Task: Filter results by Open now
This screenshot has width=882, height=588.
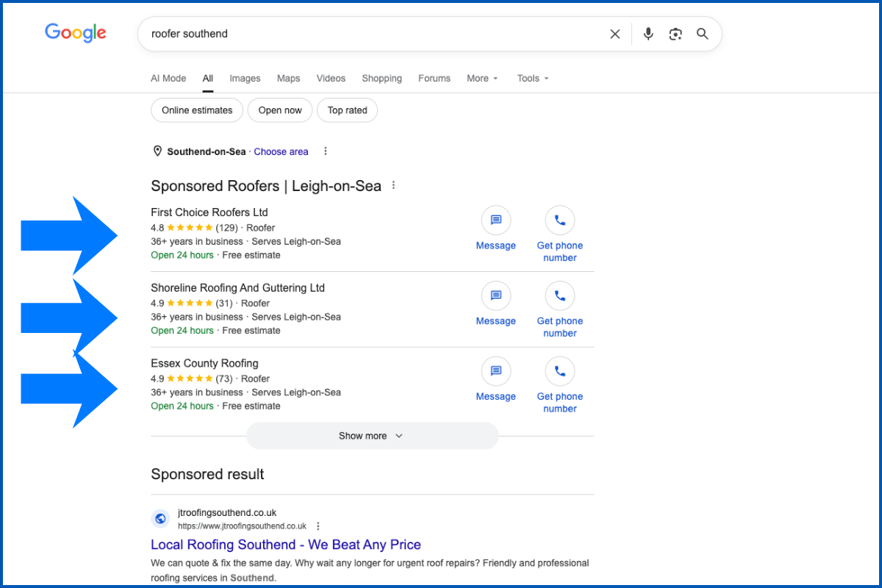Action: tap(280, 110)
